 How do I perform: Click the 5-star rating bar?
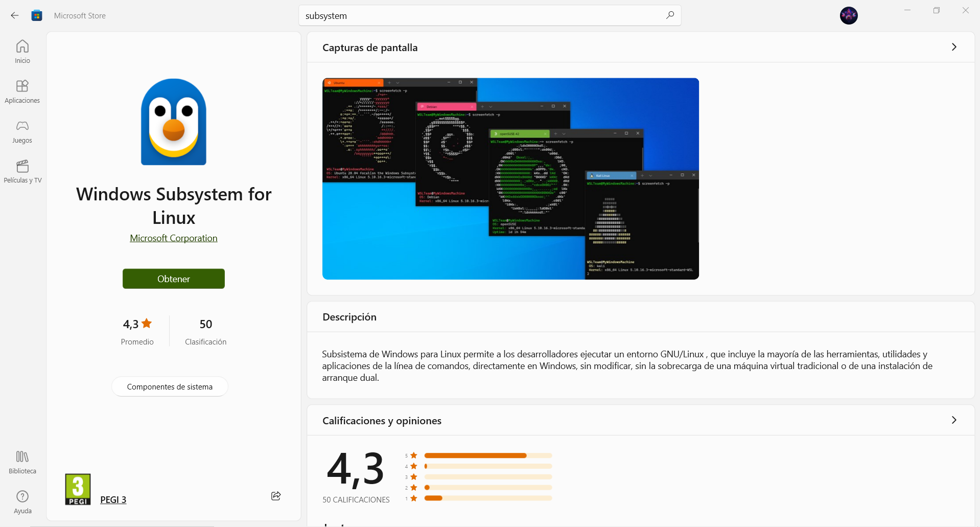[488, 455]
